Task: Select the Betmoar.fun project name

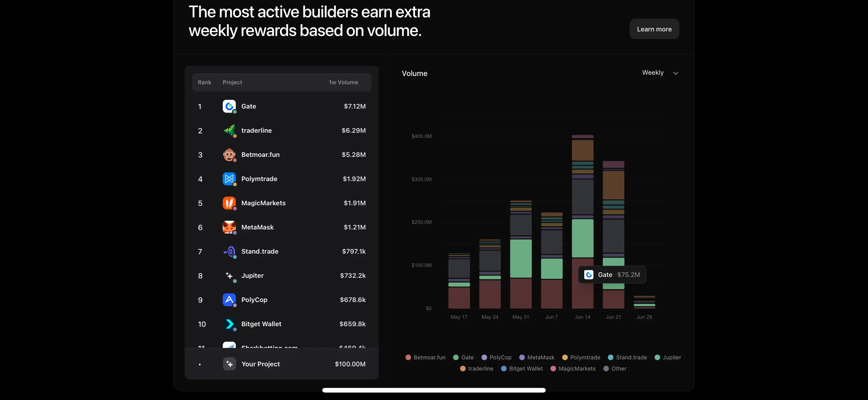Action: [260, 154]
